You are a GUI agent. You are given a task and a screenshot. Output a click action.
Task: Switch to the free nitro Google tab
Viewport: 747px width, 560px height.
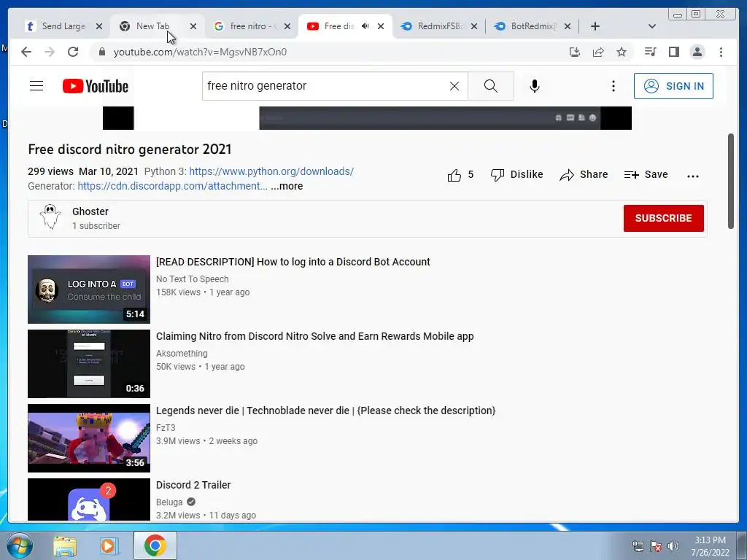[252, 26]
